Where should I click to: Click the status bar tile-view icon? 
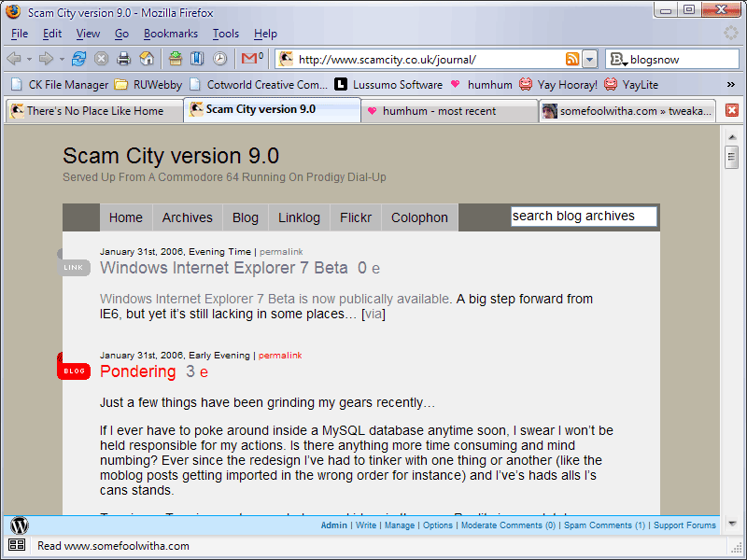click(17, 545)
